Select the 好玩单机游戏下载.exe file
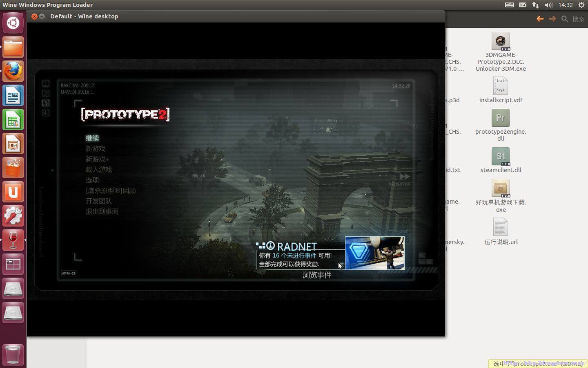This screenshot has height=368, width=588. coord(501,196)
